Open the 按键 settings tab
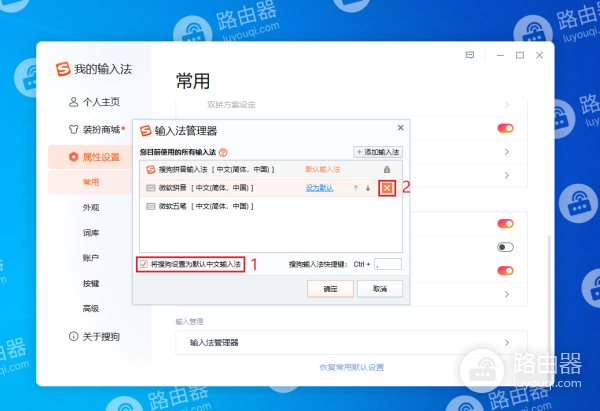This screenshot has height=411, width=600. tap(91, 283)
